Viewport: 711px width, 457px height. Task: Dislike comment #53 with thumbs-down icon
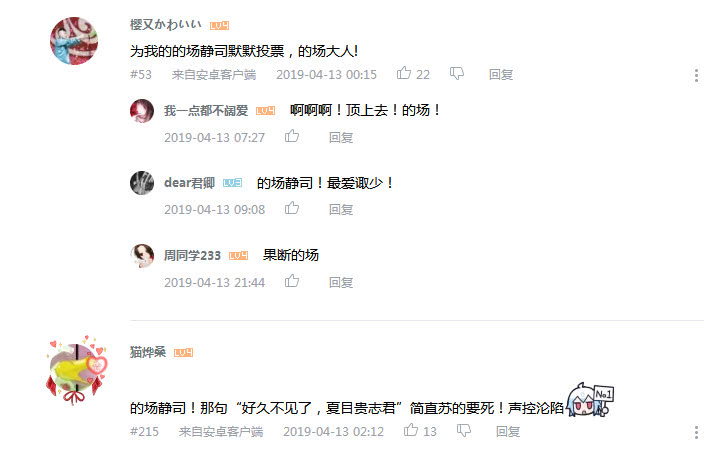(457, 73)
